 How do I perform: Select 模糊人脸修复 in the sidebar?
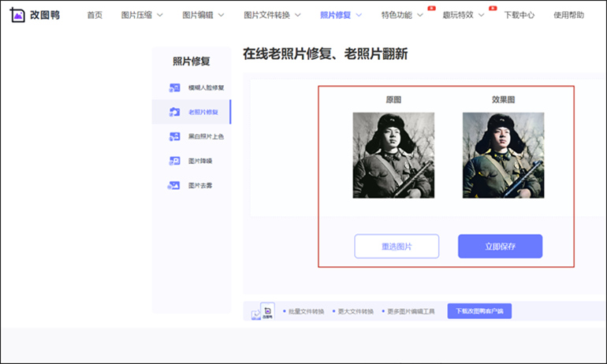(207, 87)
